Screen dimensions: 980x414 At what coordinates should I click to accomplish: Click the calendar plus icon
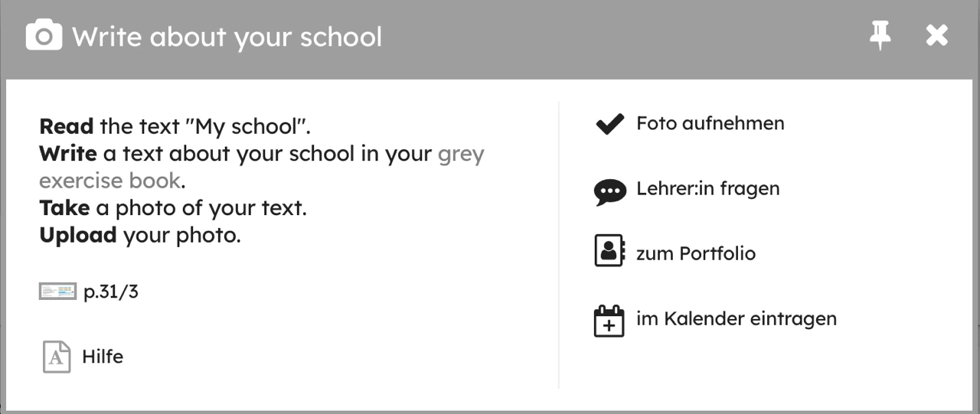coord(609,321)
